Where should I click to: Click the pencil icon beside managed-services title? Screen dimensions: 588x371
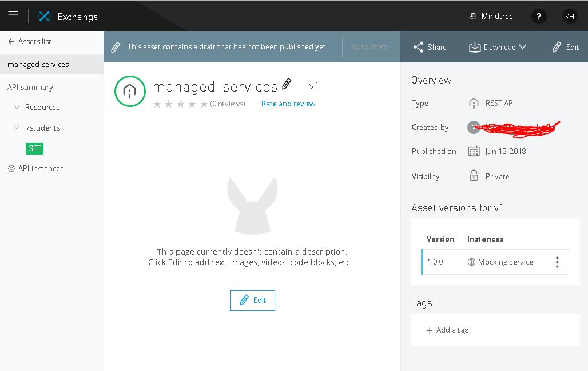[x=287, y=85]
